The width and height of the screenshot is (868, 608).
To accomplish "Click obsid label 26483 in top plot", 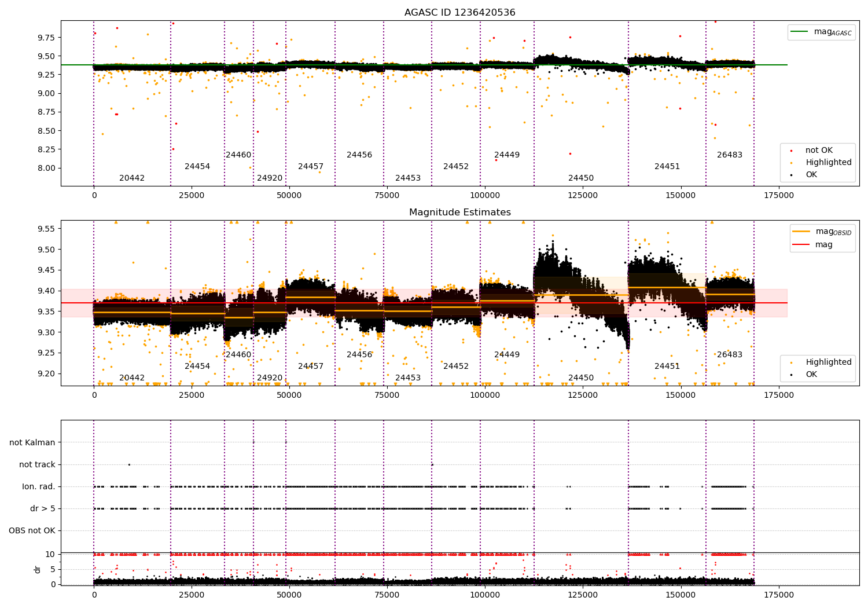I will coord(730,155).
